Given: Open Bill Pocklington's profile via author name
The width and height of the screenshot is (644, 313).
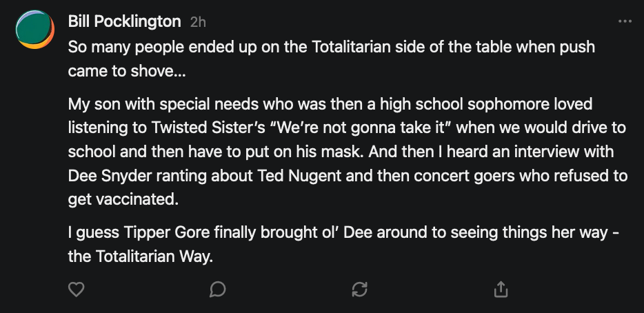Looking at the screenshot, I should (x=124, y=21).
